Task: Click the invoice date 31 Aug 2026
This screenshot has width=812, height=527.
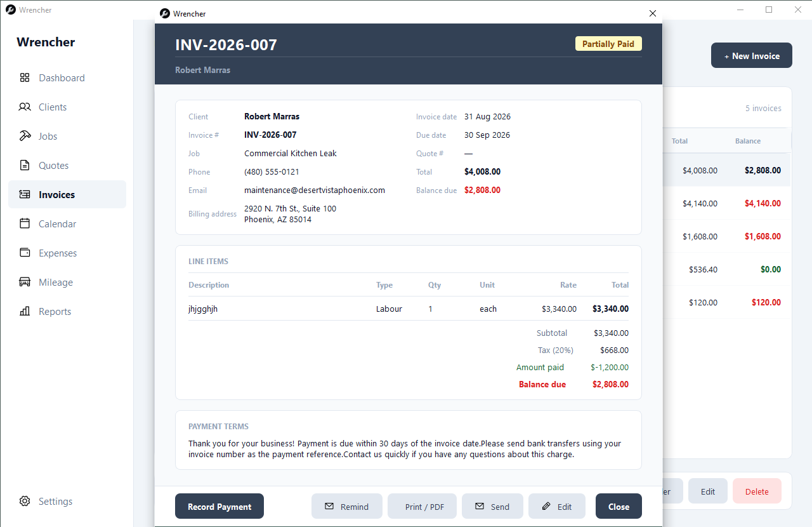Action: [x=487, y=116]
